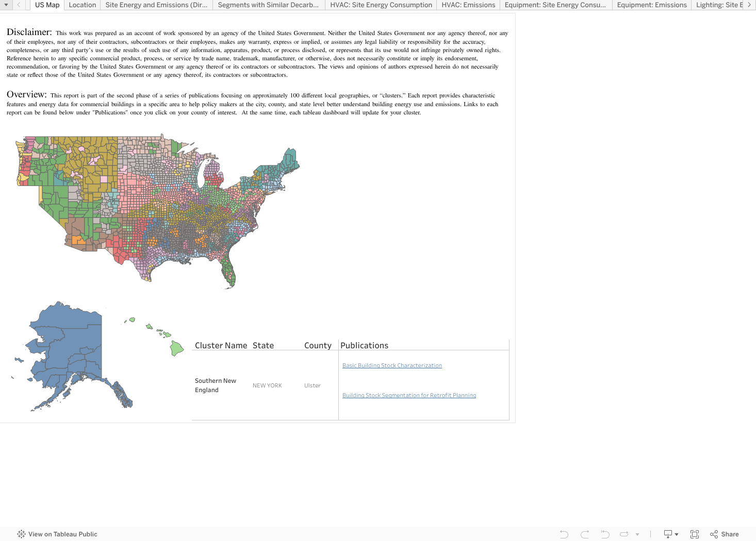The width and height of the screenshot is (756, 541).
Task: Enter full screen mode via frame icon
Action: [x=695, y=534]
